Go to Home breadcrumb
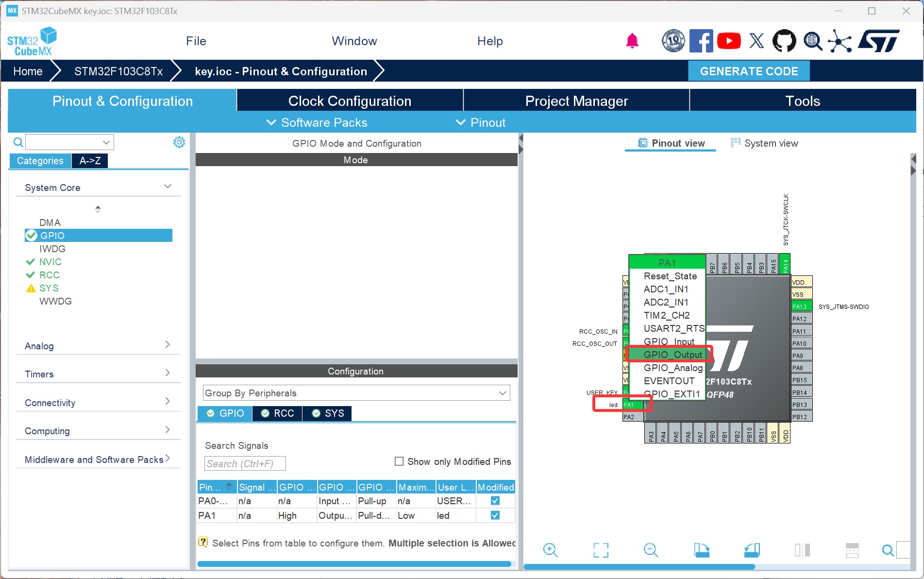Screen dimensions: 924x579 point(28,71)
